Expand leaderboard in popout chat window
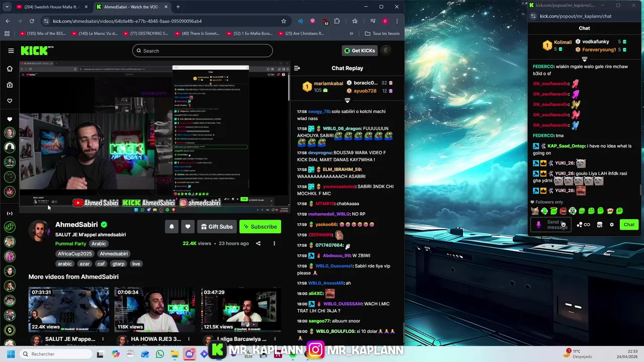The image size is (644, 362). click(584, 59)
